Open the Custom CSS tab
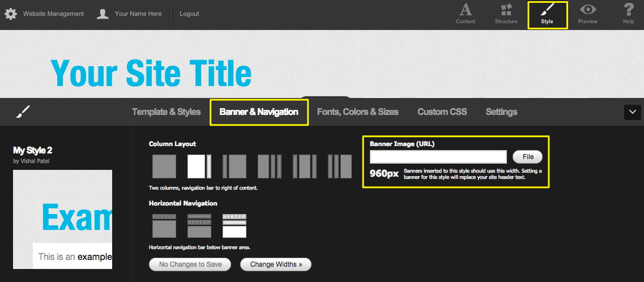Viewport: 644px width, 282px height. pos(442,112)
